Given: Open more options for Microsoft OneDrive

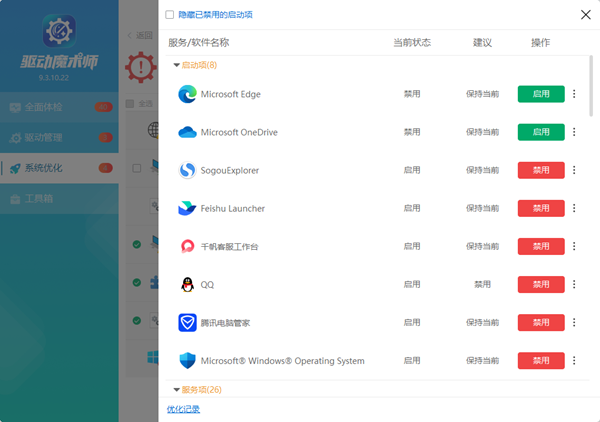Looking at the screenshot, I should [x=574, y=132].
